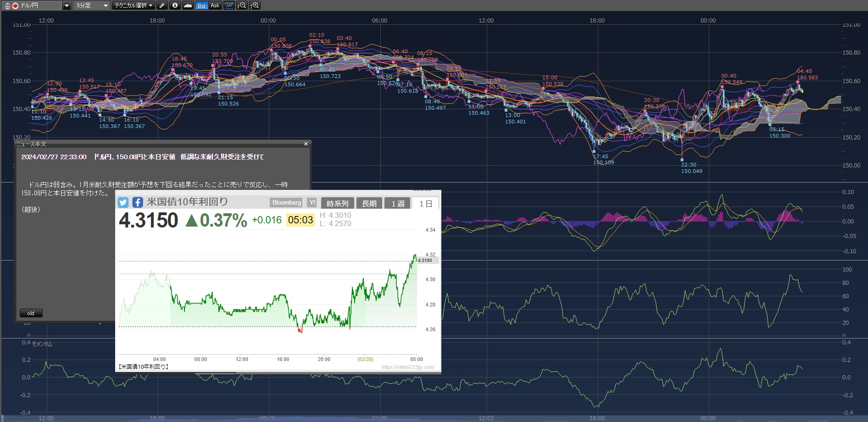Image resolution: width=868 pixels, height=422 pixels.
Task: Click the blue chart display icon
Action: [229, 6]
